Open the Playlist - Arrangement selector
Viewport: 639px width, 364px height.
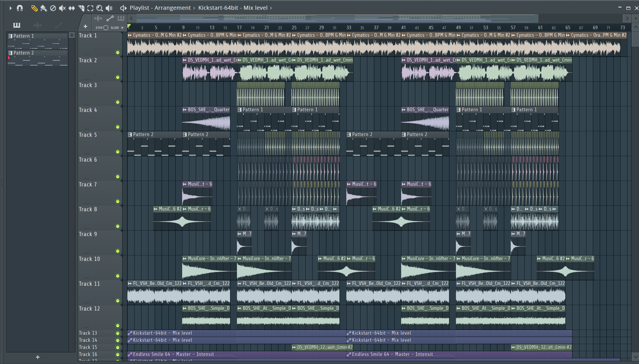click(x=160, y=8)
